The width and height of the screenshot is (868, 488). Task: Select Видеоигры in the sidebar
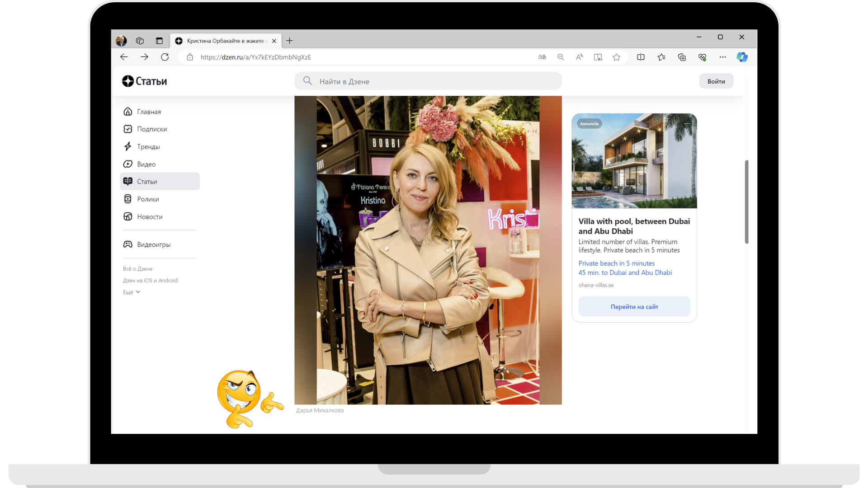(154, 244)
